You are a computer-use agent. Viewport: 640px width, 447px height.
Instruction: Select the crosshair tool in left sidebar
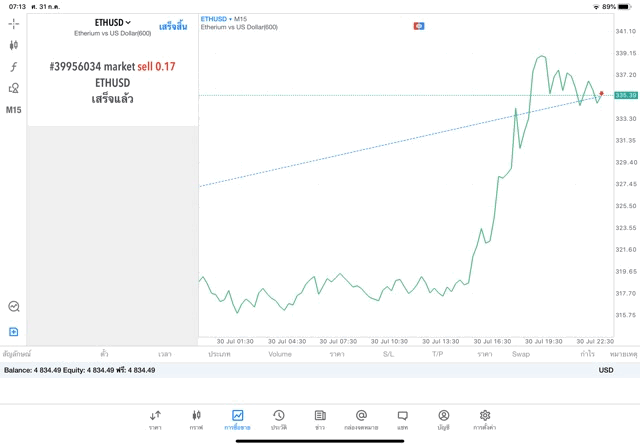[13, 22]
